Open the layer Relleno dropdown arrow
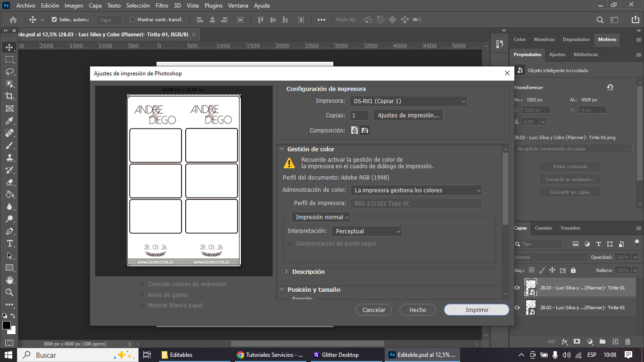Viewport: 644px width, 362px height. (x=635, y=271)
